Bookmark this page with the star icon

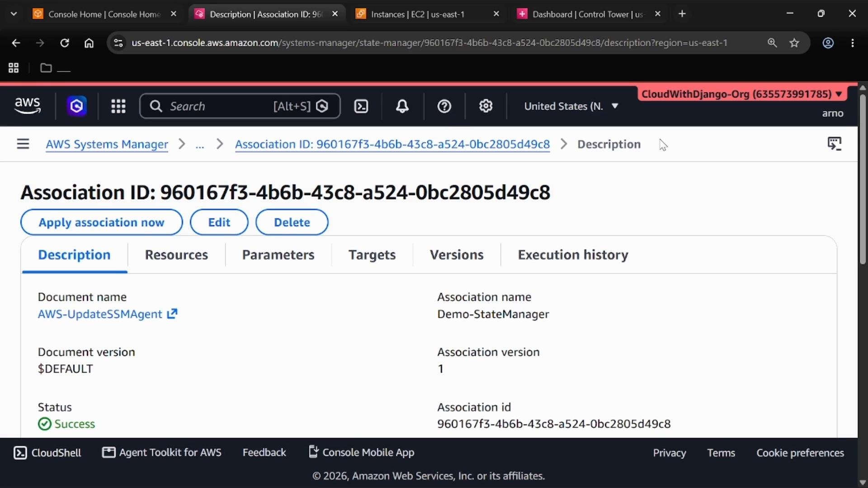794,43
